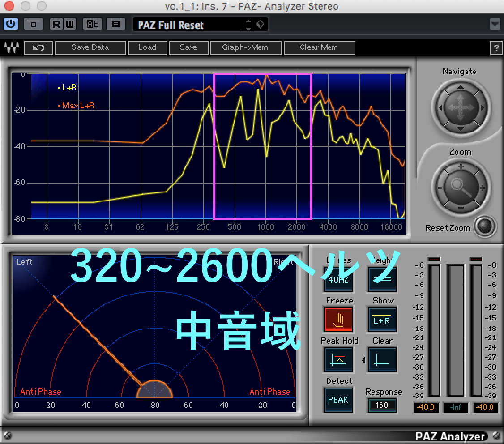Click the magnifier center of the Zoom dial
Viewport: 504px width, 444px height.
point(461,188)
